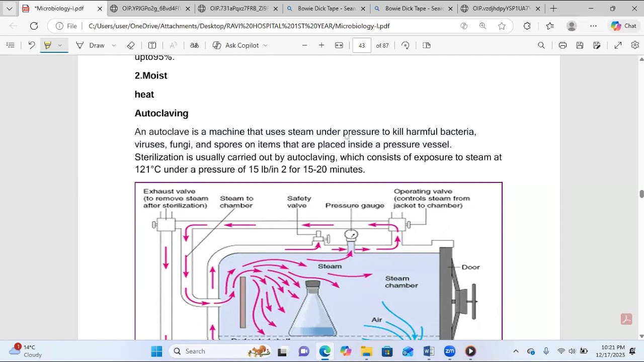Click the page number field showing 43

pyautogui.click(x=362, y=45)
